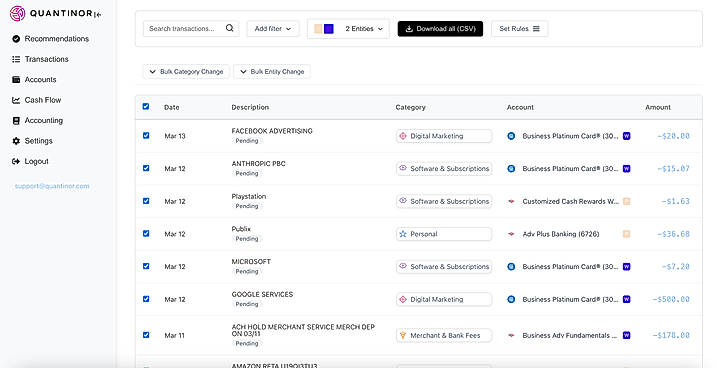This screenshot has height=368, width=717.
Task: Click download icon in Download all button
Action: point(409,28)
